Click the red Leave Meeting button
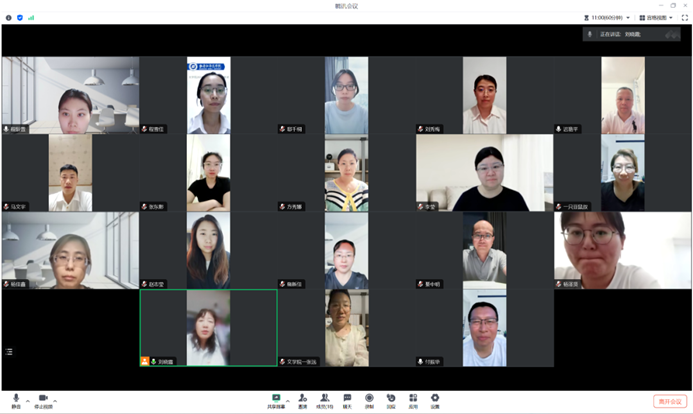 669,400
